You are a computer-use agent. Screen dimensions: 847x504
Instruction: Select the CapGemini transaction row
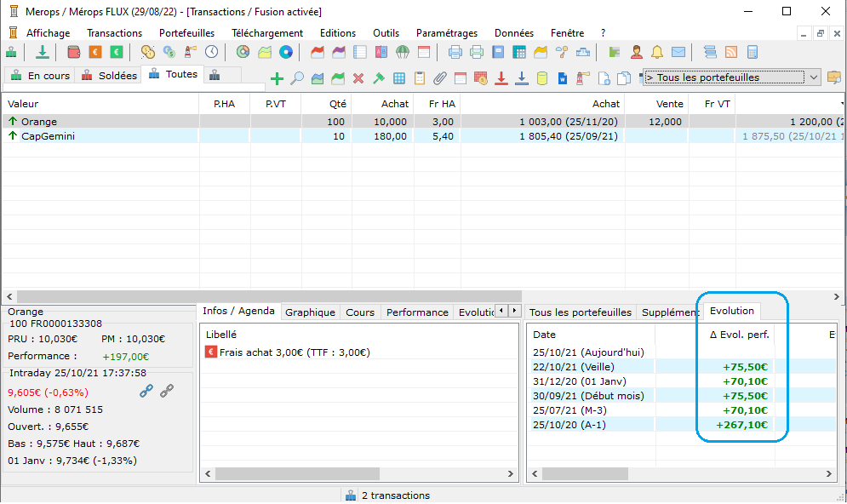[x=422, y=136]
